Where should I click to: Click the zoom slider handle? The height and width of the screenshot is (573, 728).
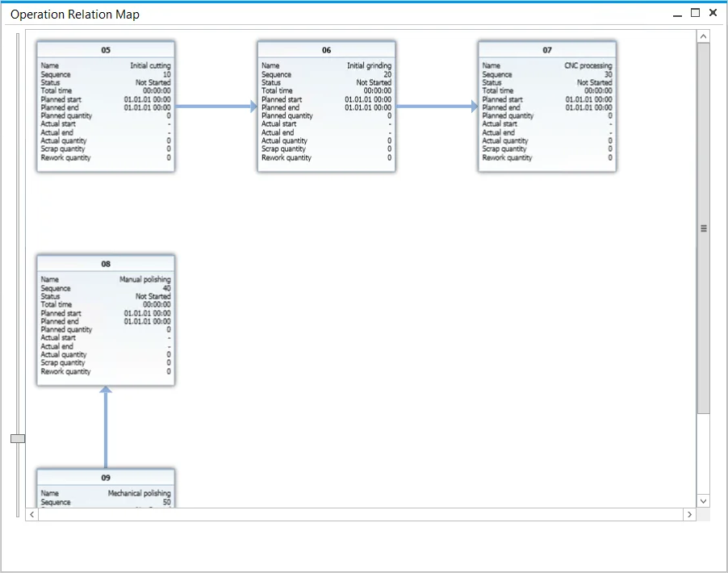(18, 438)
